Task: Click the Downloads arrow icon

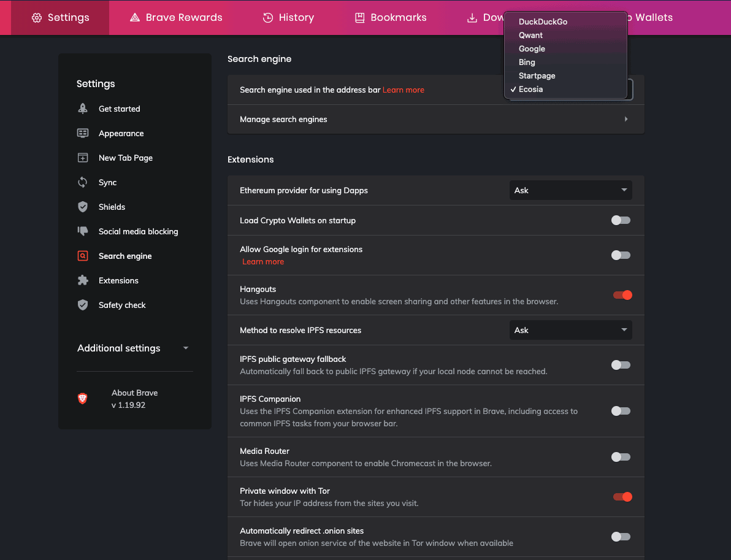Action: [472, 18]
